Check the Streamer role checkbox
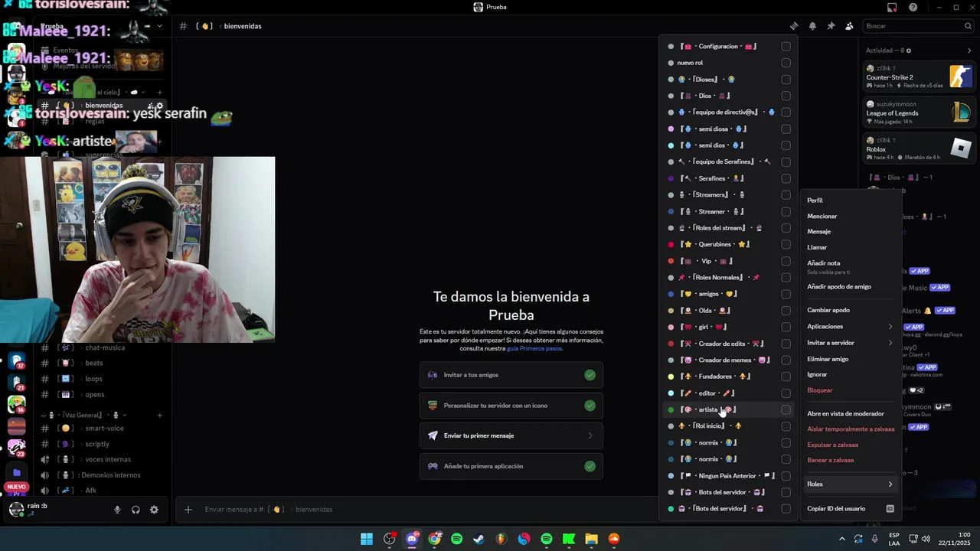Viewport: 980px width, 551px height. (786, 212)
